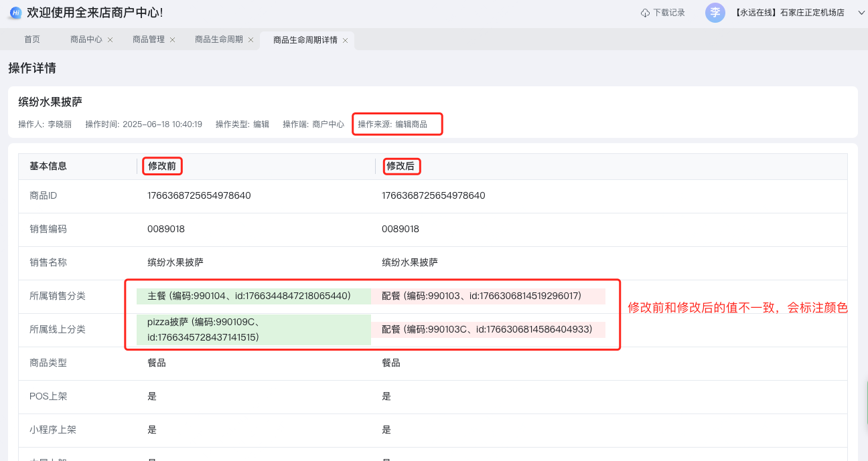Go to the 商品管理 tab
The height and width of the screenshot is (461, 868).
(x=149, y=39)
